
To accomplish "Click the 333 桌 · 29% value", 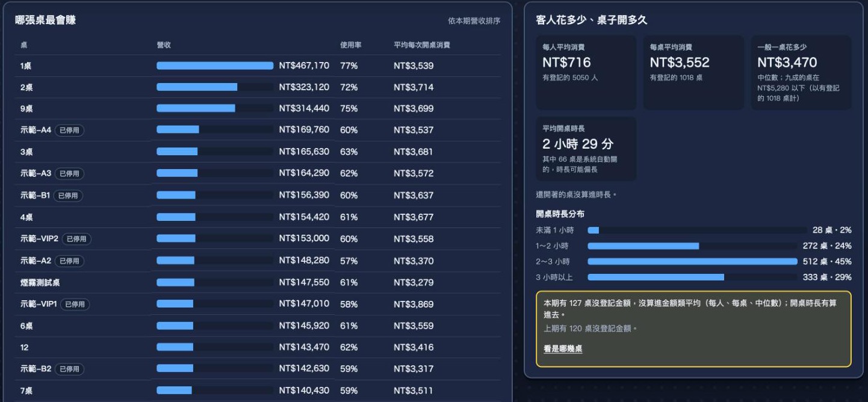I will pyautogui.click(x=827, y=277).
